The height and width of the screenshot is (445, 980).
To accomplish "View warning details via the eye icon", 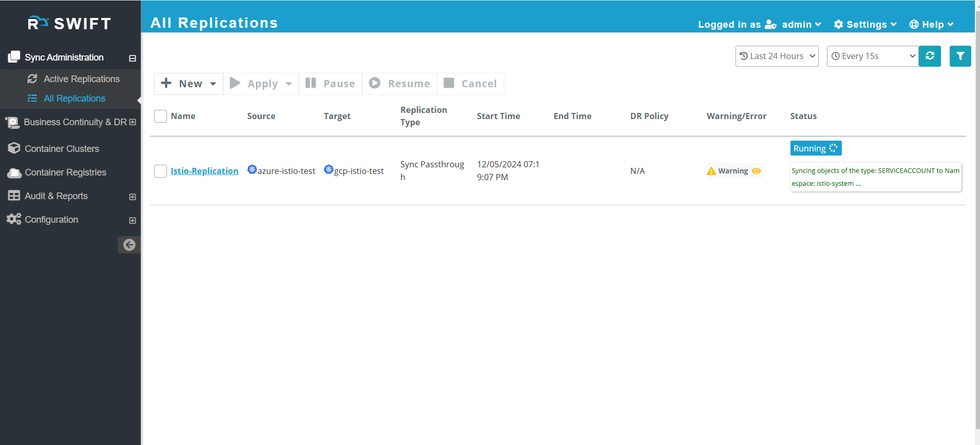I will (757, 171).
